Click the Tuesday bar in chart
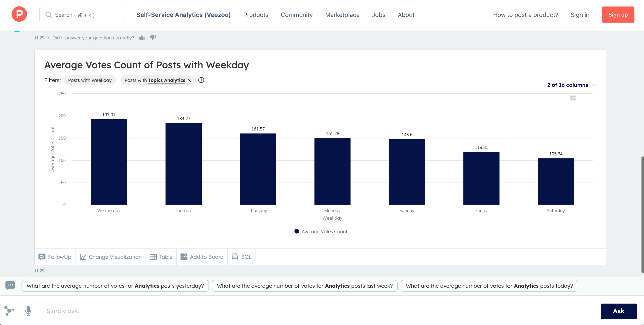 point(184,164)
